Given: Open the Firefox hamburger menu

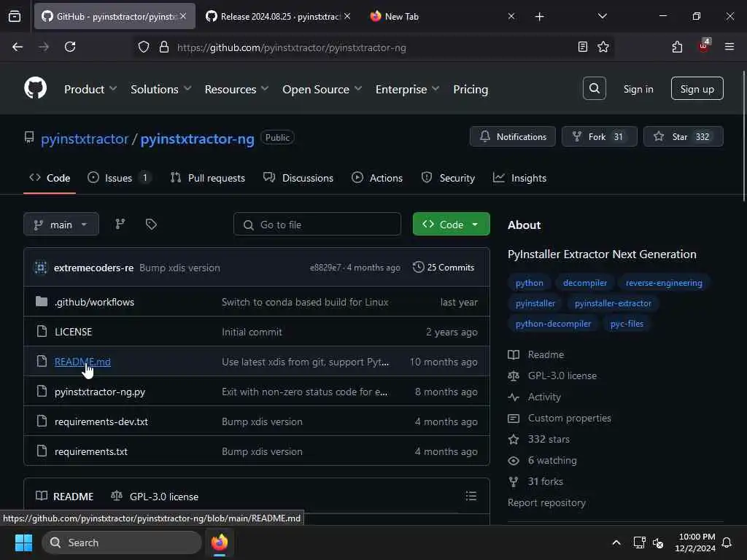Looking at the screenshot, I should pyautogui.click(x=729, y=47).
